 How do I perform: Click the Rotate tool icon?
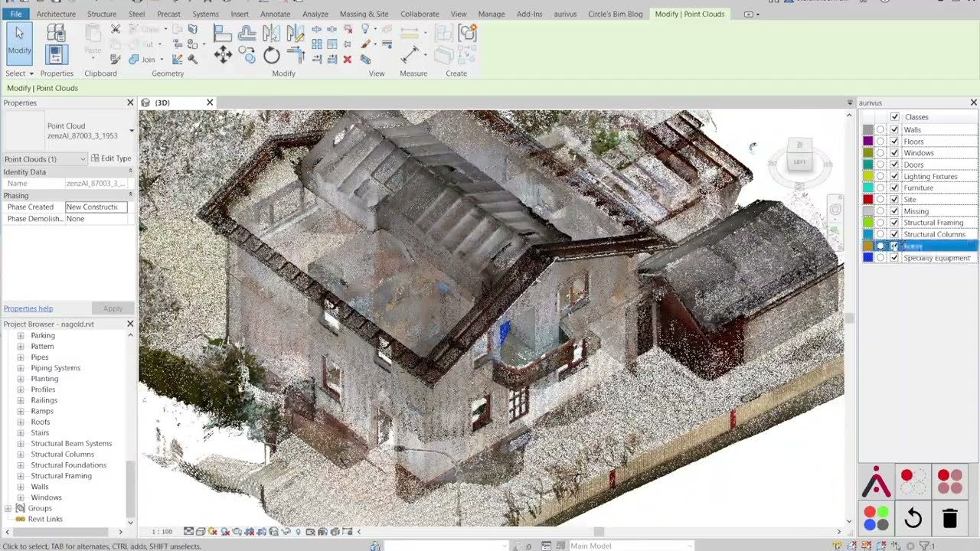[x=271, y=55]
